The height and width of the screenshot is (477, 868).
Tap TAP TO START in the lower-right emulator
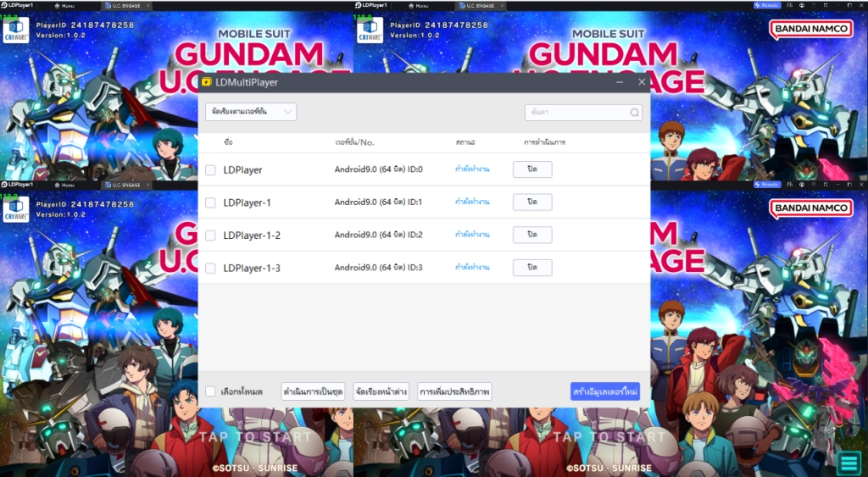tap(609, 437)
